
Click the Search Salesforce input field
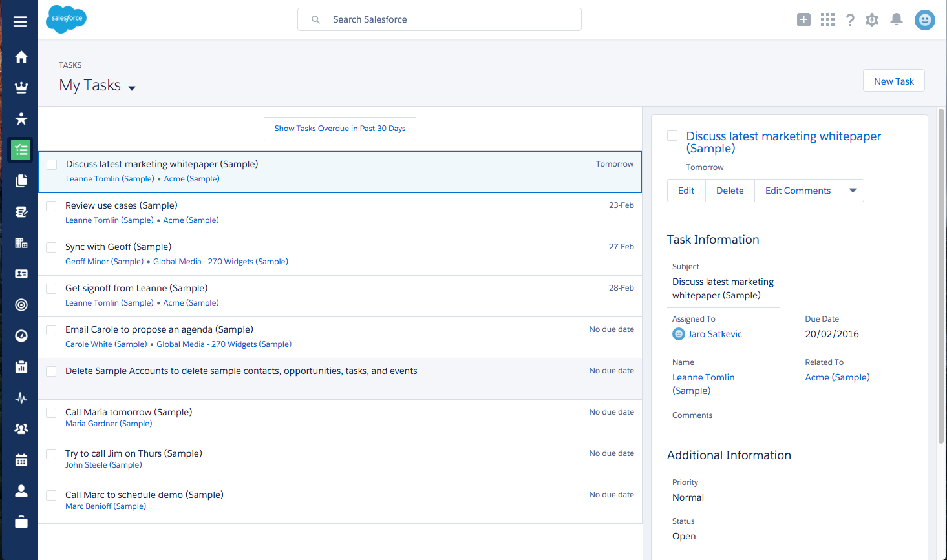pyautogui.click(x=440, y=19)
